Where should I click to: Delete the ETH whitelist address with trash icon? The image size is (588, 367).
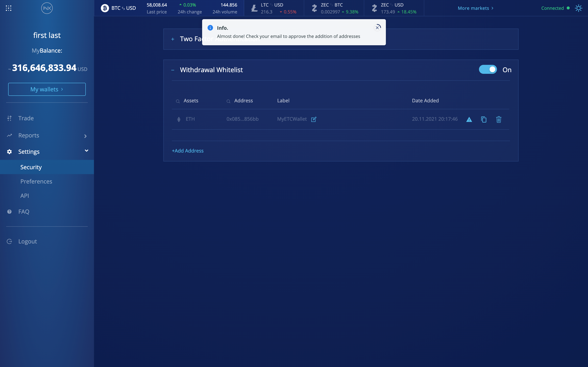[x=499, y=119]
